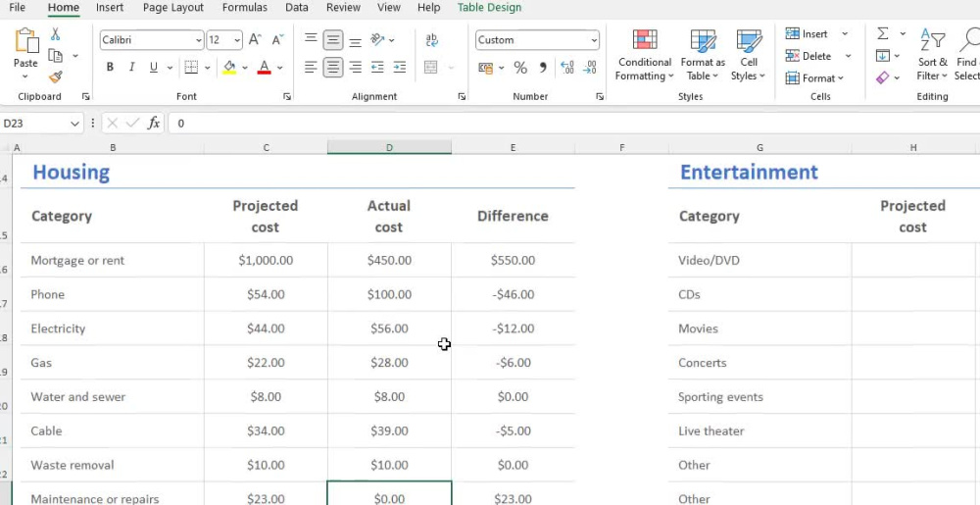Align text left
The width and height of the screenshot is (980, 505).
point(311,67)
